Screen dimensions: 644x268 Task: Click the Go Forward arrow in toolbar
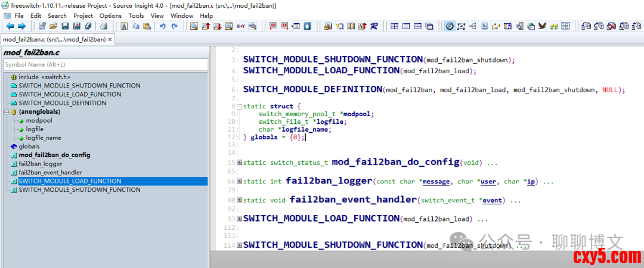point(21,26)
